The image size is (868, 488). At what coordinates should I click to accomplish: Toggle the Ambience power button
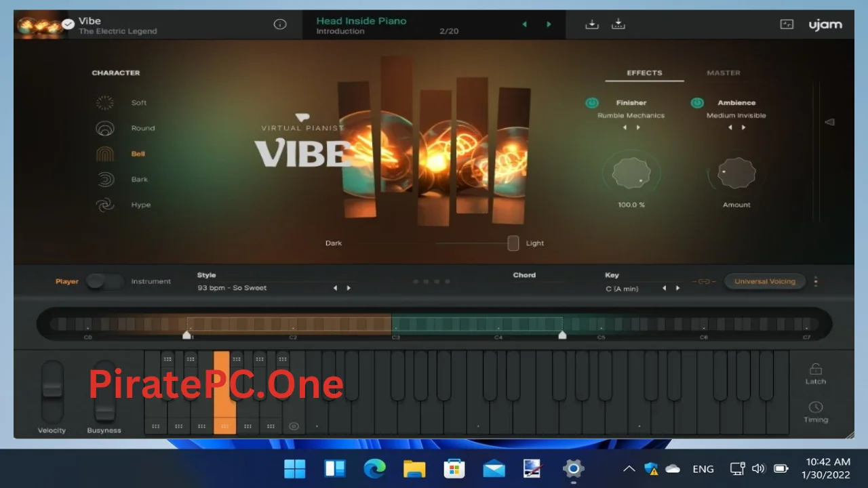pyautogui.click(x=697, y=103)
